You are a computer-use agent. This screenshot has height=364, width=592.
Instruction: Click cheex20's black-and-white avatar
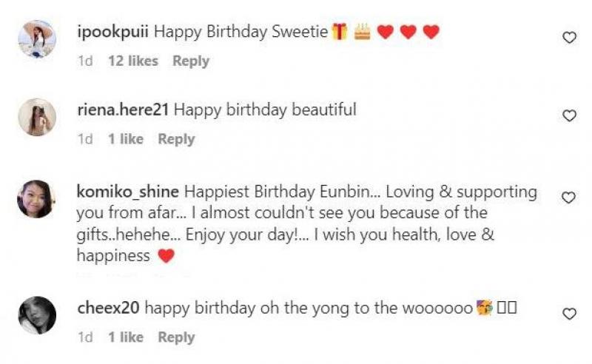tap(37, 315)
